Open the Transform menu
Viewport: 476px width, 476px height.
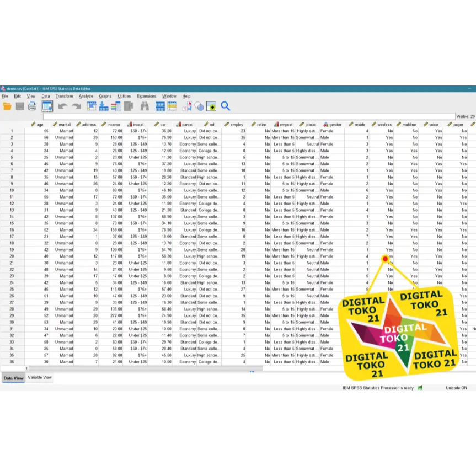coord(64,96)
